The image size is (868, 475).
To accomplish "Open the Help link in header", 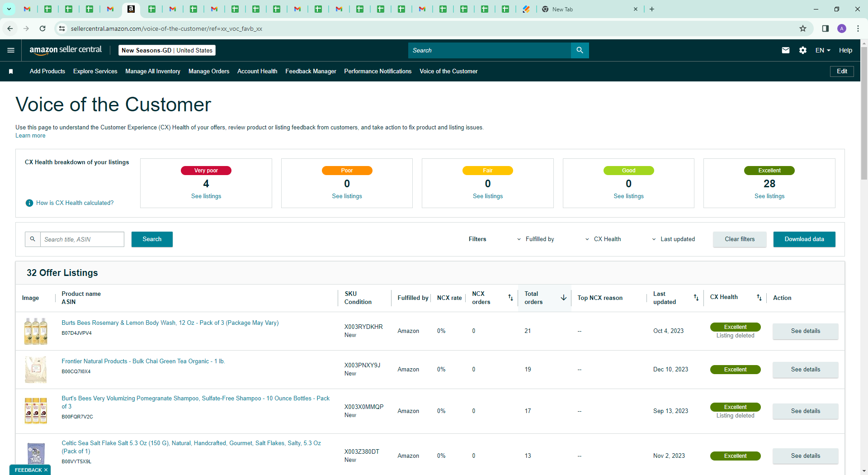I will tap(845, 50).
